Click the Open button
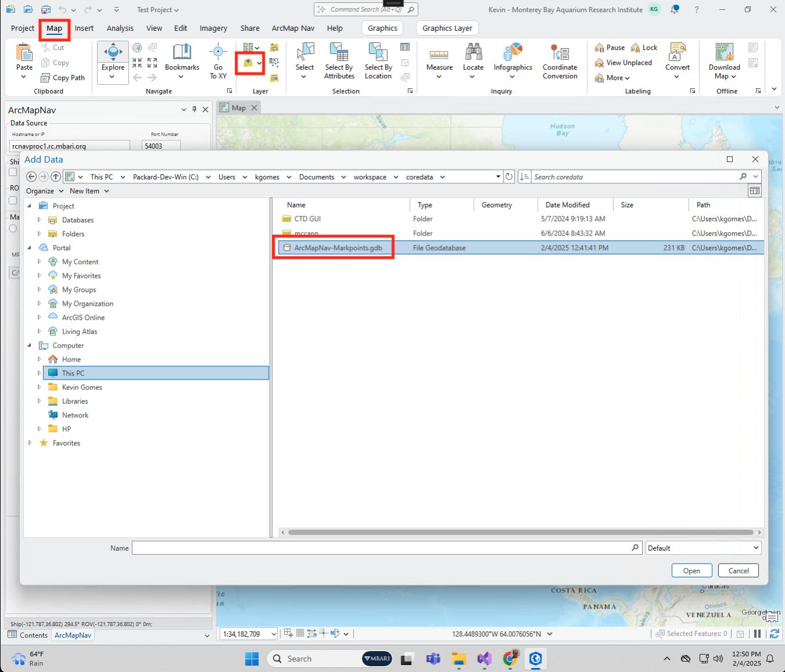The width and height of the screenshot is (785, 672). [692, 570]
